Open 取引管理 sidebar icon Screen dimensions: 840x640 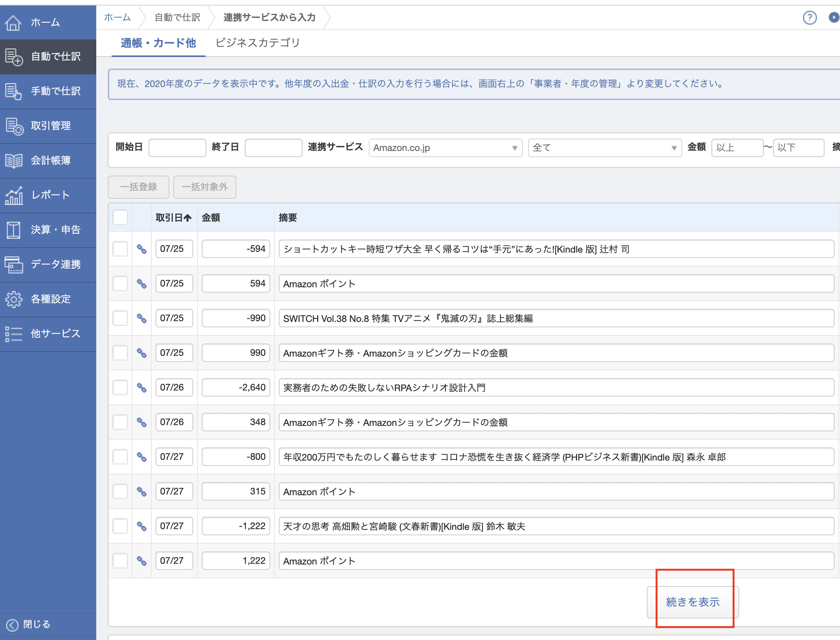point(14,126)
